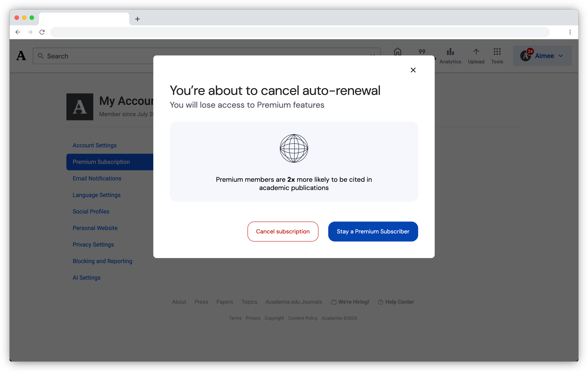This screenshot has width=588, height=371.
Task: Click the question mark Help icon
Action: (x=381, y=302)
